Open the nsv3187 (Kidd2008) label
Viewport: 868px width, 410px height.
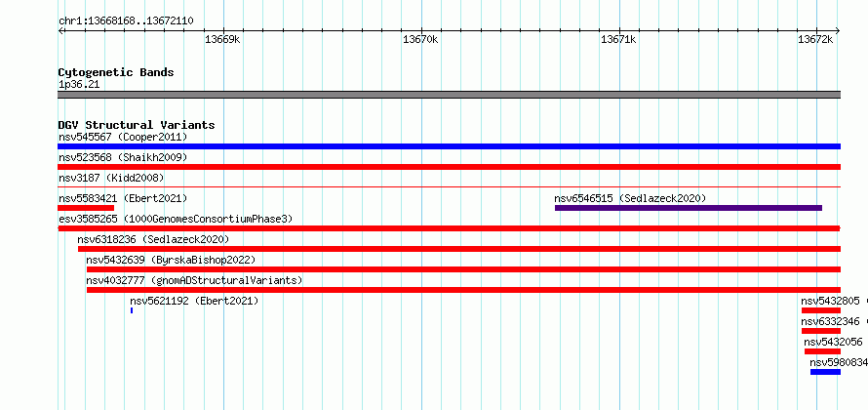(111, 178)
